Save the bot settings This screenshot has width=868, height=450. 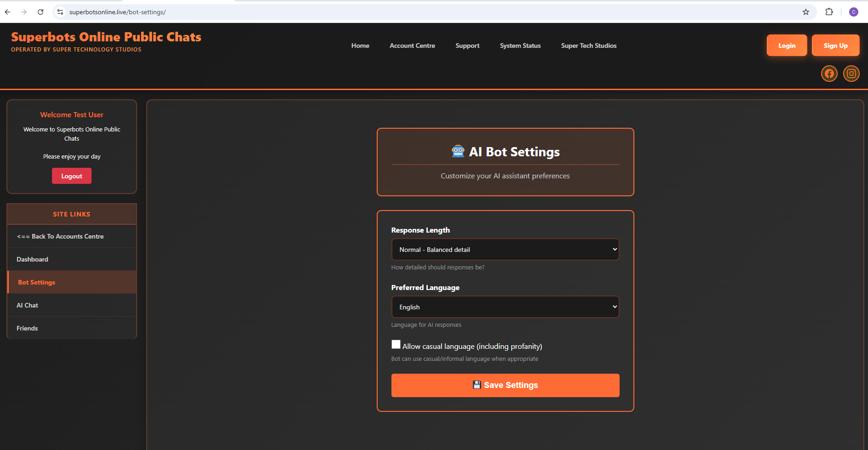(x=505, y=385)
